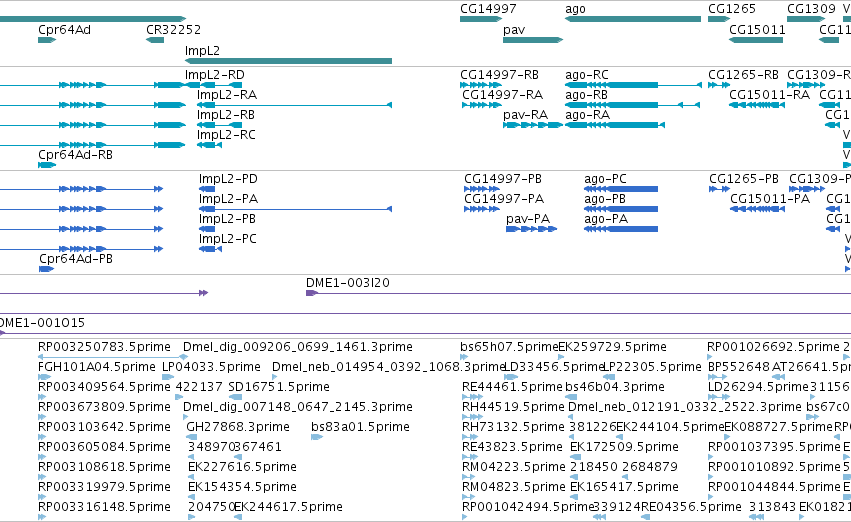The image size is (851, 522).
Task: Select Dmel_dig_007148_0647_2145.3prime label
Action: pyautogui.click(x=297, y=408)
